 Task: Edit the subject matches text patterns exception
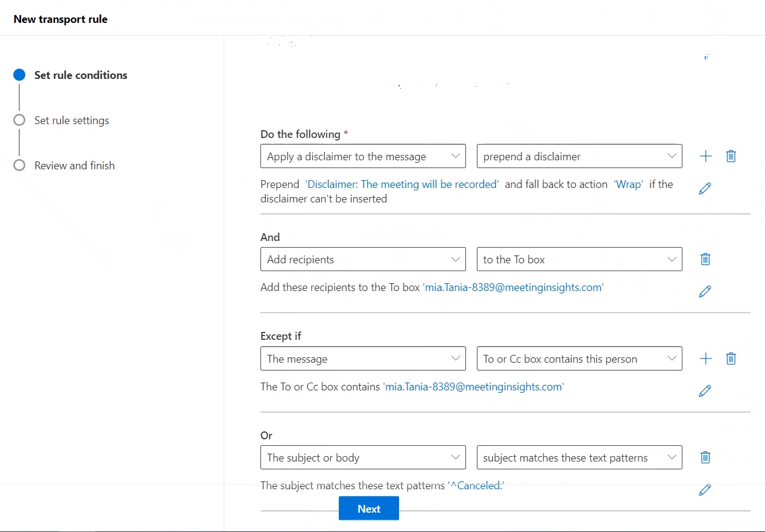(x=705, y=490)
